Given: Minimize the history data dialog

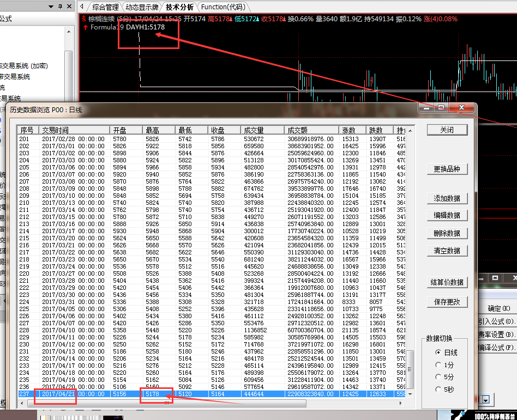Looking at the screenshot, I should click(x=426, y=108).
